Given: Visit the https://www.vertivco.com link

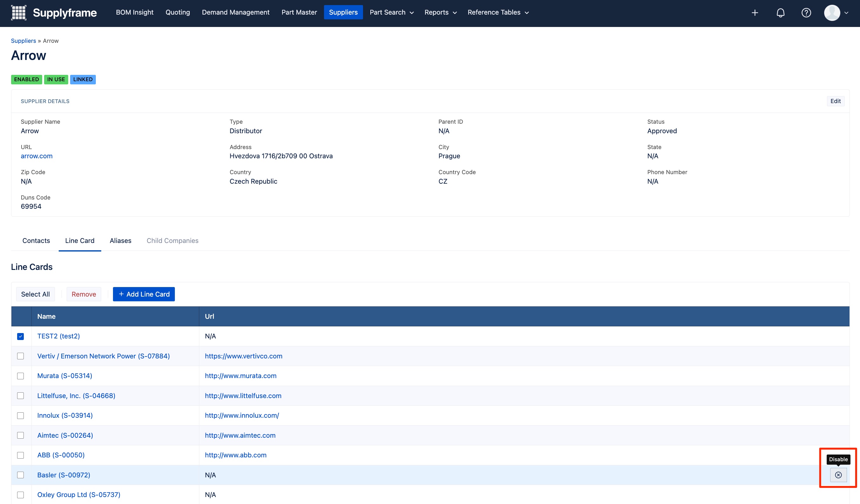Looking at the screenshot, I should click(x=243, y=356).
